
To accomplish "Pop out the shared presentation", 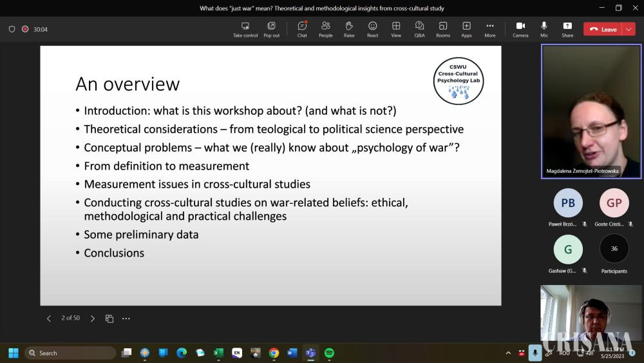I will tap(271, 29).
